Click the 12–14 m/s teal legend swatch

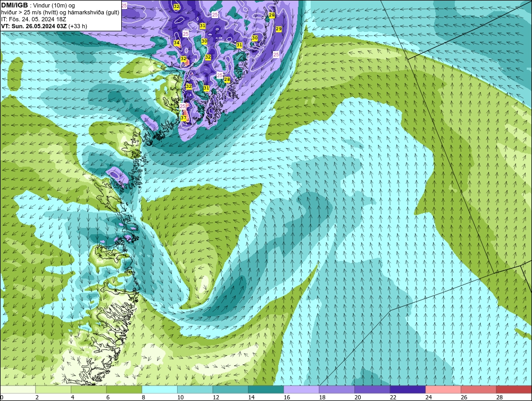(x=230, y=389)
